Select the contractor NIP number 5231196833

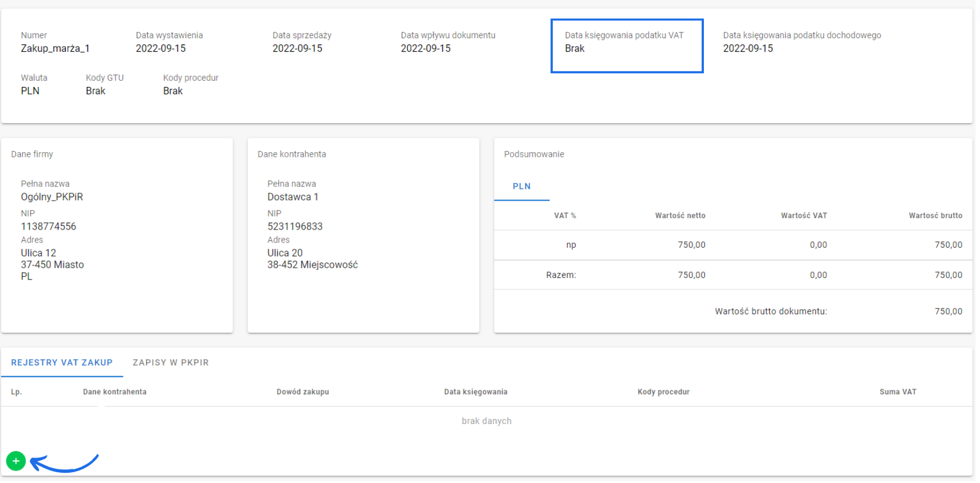pos(295,227)
